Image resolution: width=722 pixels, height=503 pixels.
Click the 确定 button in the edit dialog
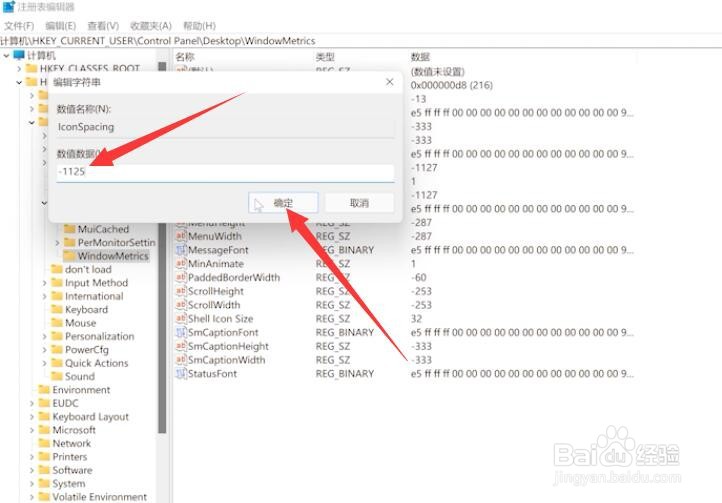pyautogui.click(x=283, y=203)
